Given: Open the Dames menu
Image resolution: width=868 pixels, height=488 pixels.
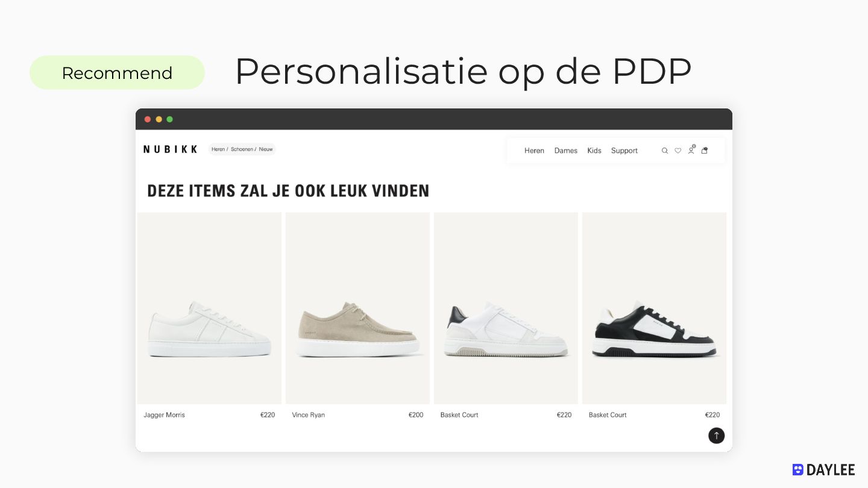Looking at the screenshot, I should click(566, 151).
